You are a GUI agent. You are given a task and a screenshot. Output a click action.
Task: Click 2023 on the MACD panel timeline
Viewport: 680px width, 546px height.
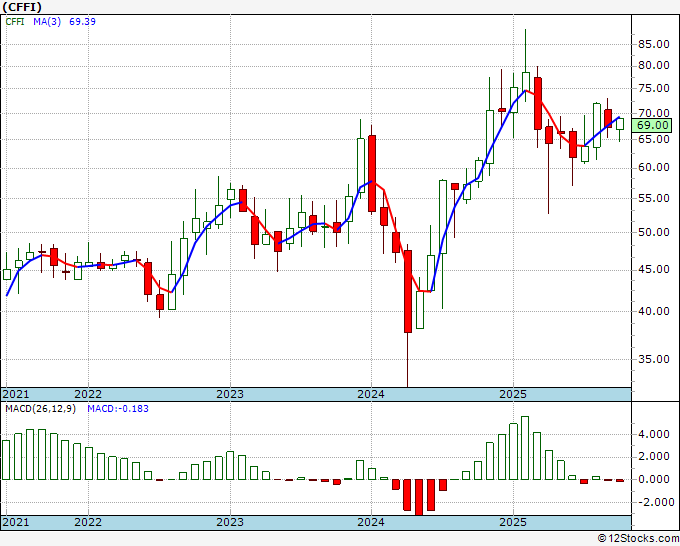tap(230, 522)
